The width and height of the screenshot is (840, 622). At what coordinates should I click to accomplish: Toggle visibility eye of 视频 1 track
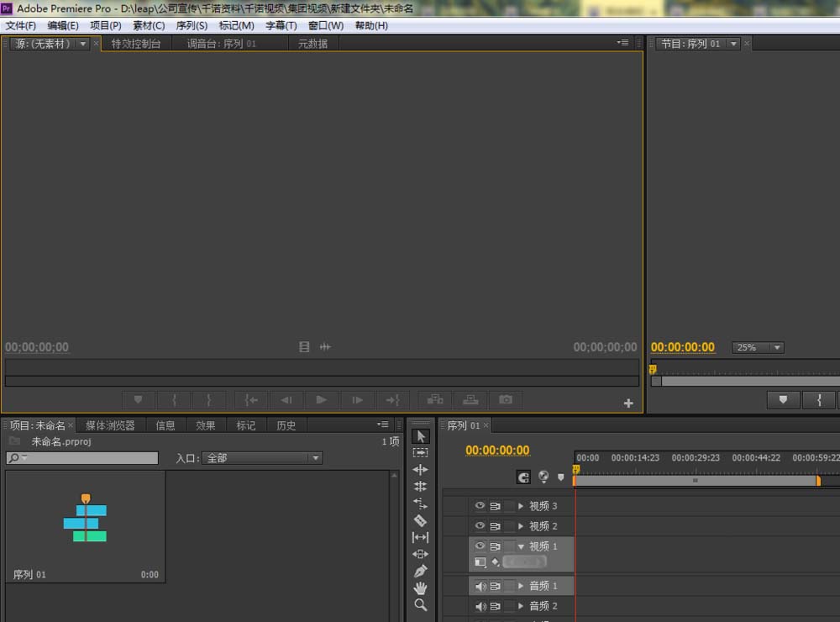480,546
